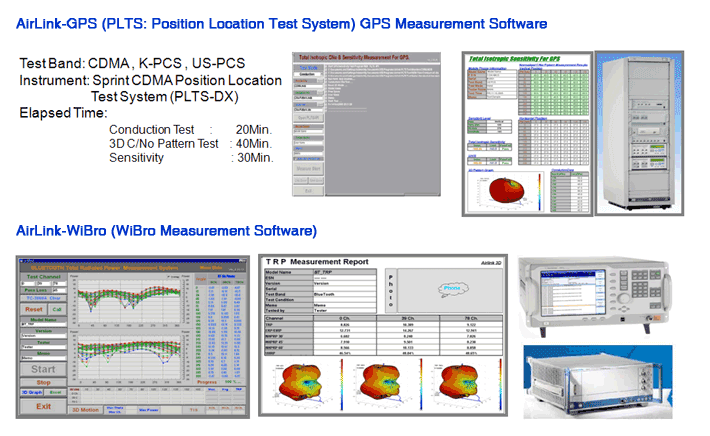Click the color scale bar beside right 3D plot
The height and width of the screenshot is (436, 710).
pos(500,384)
